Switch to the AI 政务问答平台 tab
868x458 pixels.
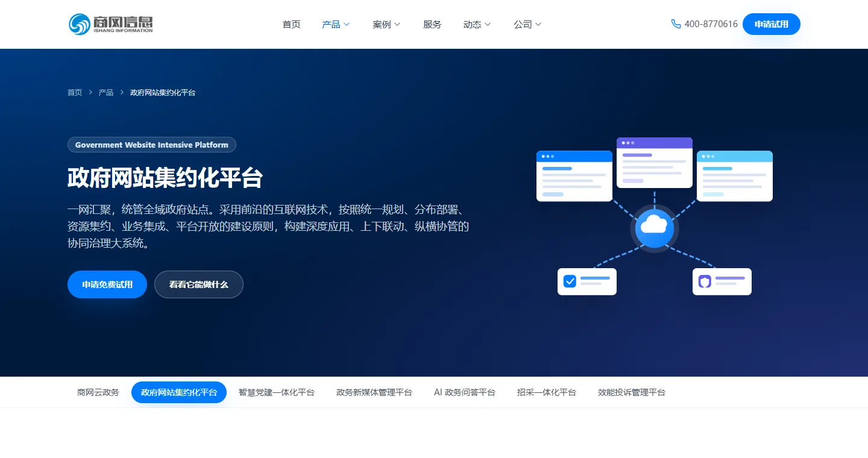pyautogui.click(x=465, y=392)
